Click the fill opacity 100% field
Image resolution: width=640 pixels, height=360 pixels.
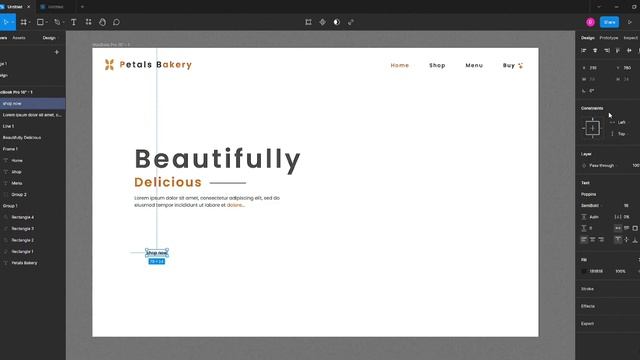(620, 271)
